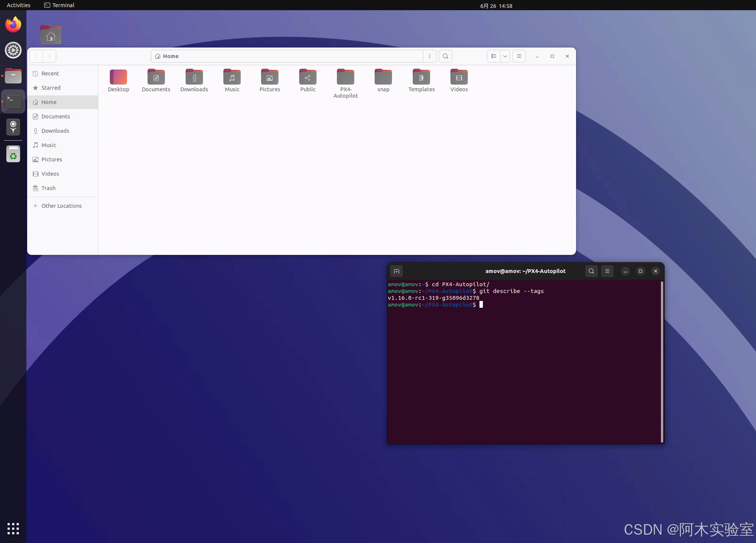Search in the Terminal window
The height and width of the screenshot is (543, 756).
point(592,271)
